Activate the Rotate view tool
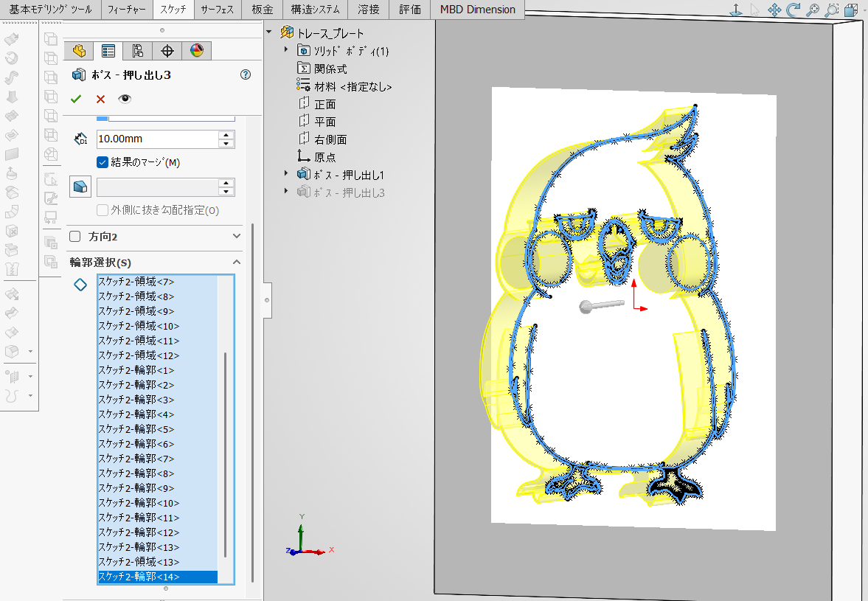The image size is (868, 601). coord(794,10)
